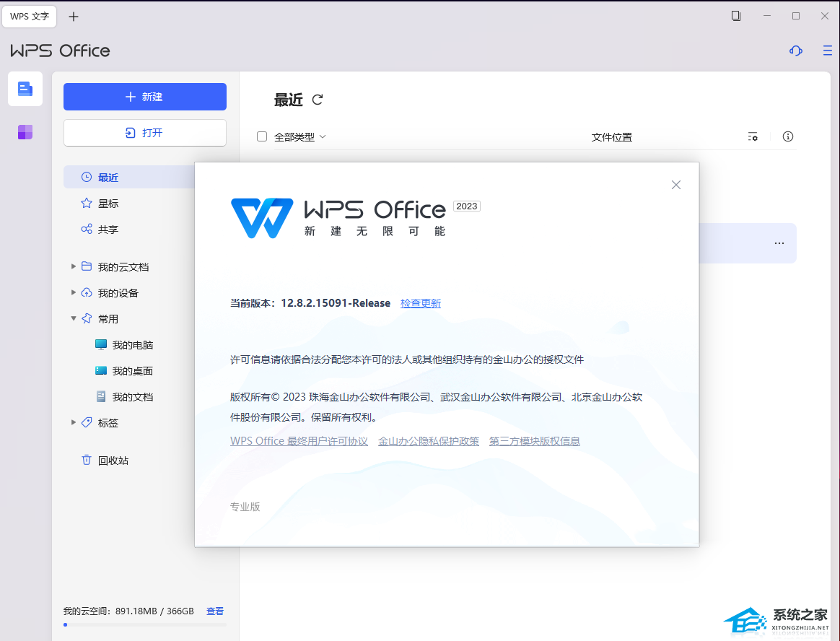The width and height of the screenshot is (840, 641).
Task: Open 金山办公隐私保护政策 link
Action: click(x=429, y=441)
